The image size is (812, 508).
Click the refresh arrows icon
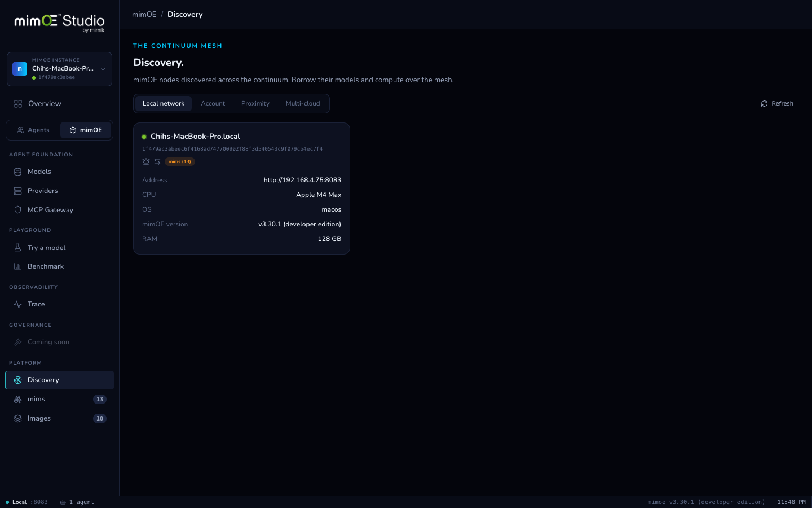tap(764, 104)
